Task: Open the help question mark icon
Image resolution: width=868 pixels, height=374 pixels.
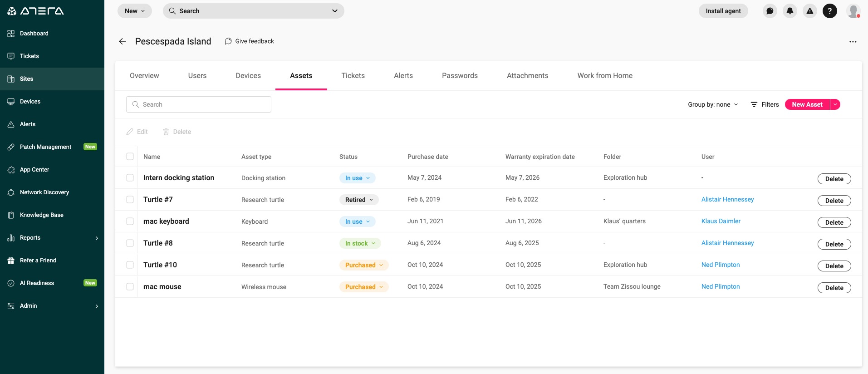Action: coord(830,11)
